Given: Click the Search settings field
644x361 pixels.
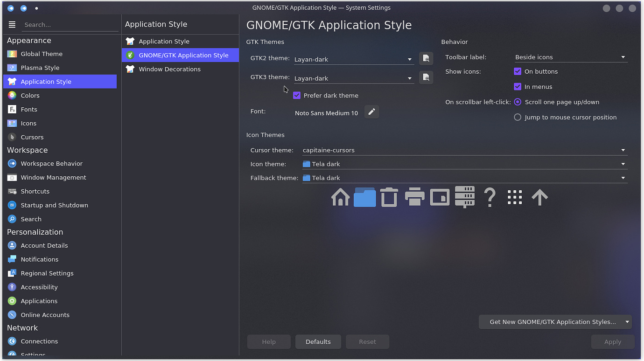Looking at the screenshot, I should point(70,25).
